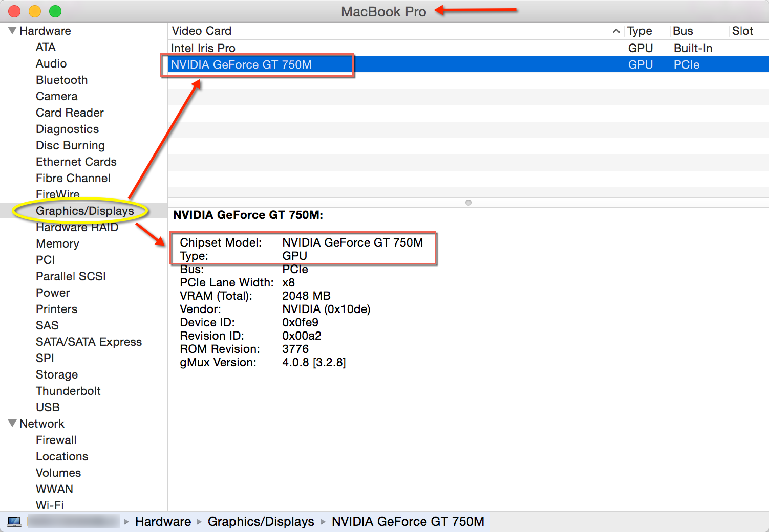This screenshot has width=769, height=532.
Task: Click the Video Card sort arrow
Action: click(616, 31)
